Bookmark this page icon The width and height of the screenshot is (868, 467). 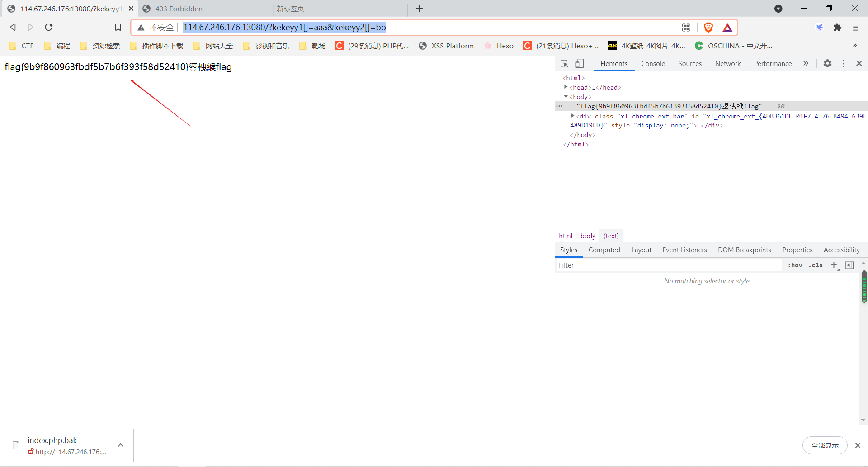(118, 27)
